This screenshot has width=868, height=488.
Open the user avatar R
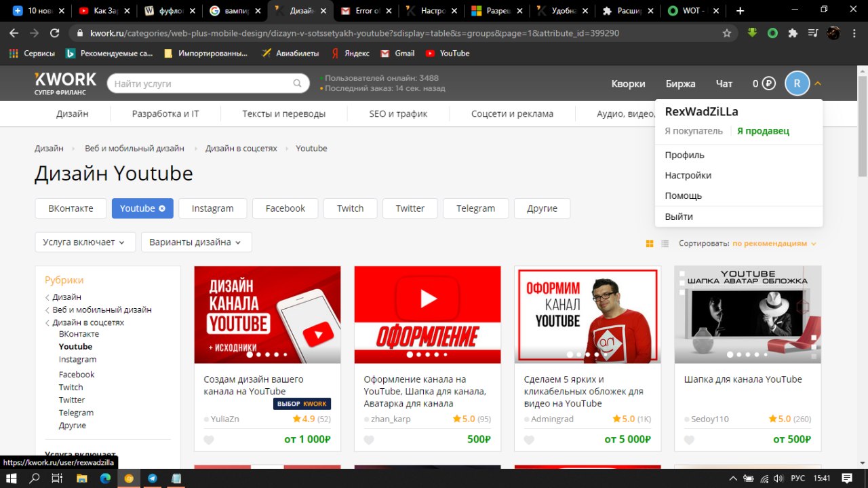click(797, 83)
